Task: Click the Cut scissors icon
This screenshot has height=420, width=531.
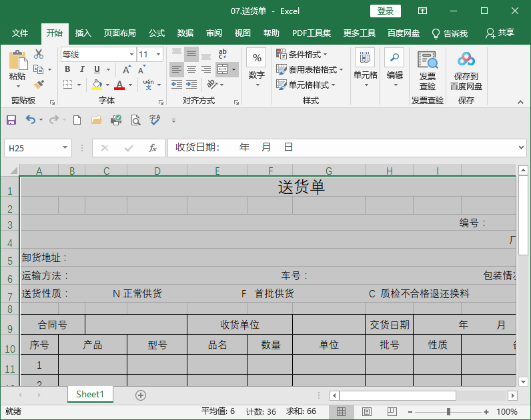Action: point(39,54)
